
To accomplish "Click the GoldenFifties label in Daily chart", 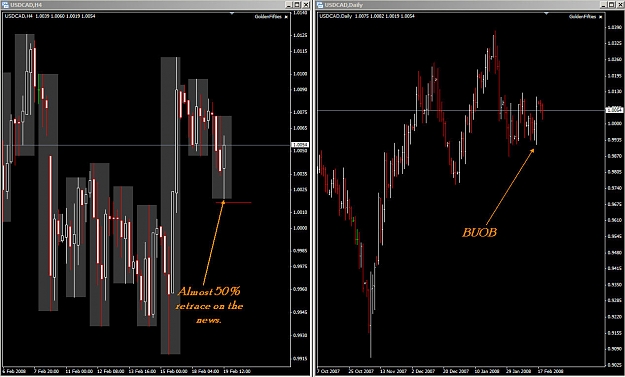I will pos(582,17).
